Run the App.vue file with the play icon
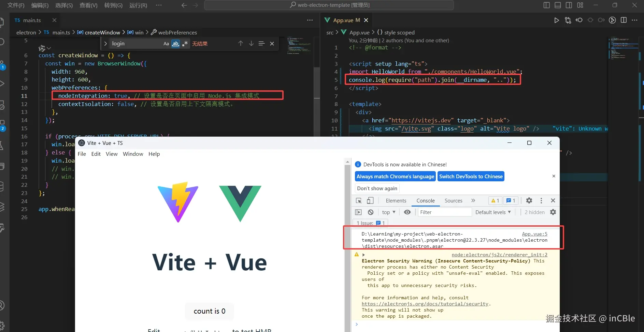 tap(557, 20)
